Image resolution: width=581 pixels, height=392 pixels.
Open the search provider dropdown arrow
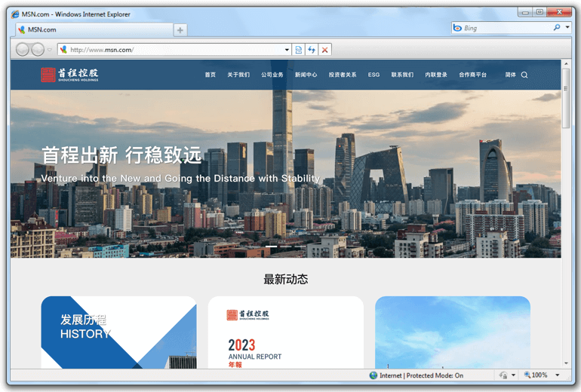[x=567, y=27]
